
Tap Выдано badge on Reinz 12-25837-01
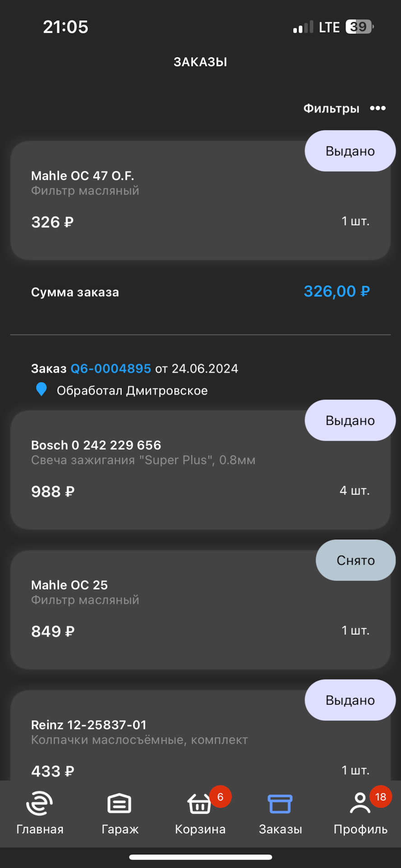(x=350, y=700)
